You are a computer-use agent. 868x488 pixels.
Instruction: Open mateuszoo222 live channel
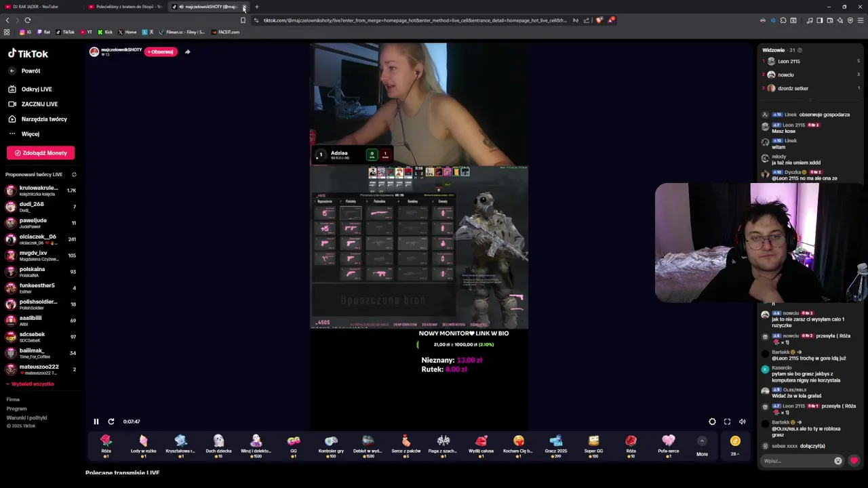[x=41, y=369]
